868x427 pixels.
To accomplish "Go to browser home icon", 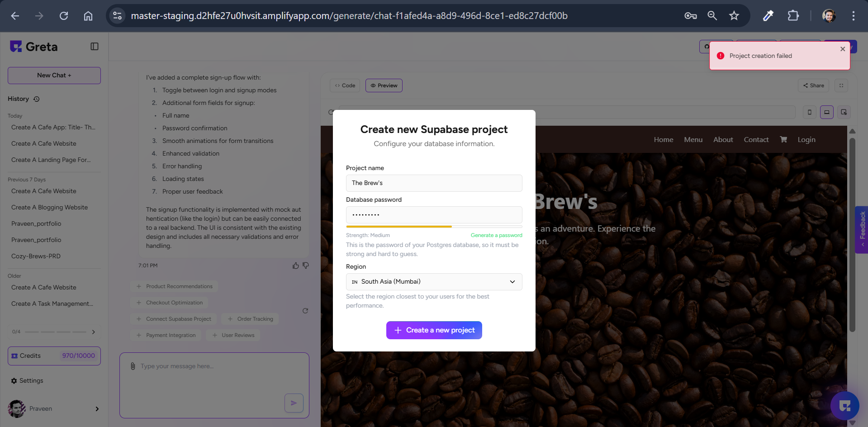I will pos(88,16).
